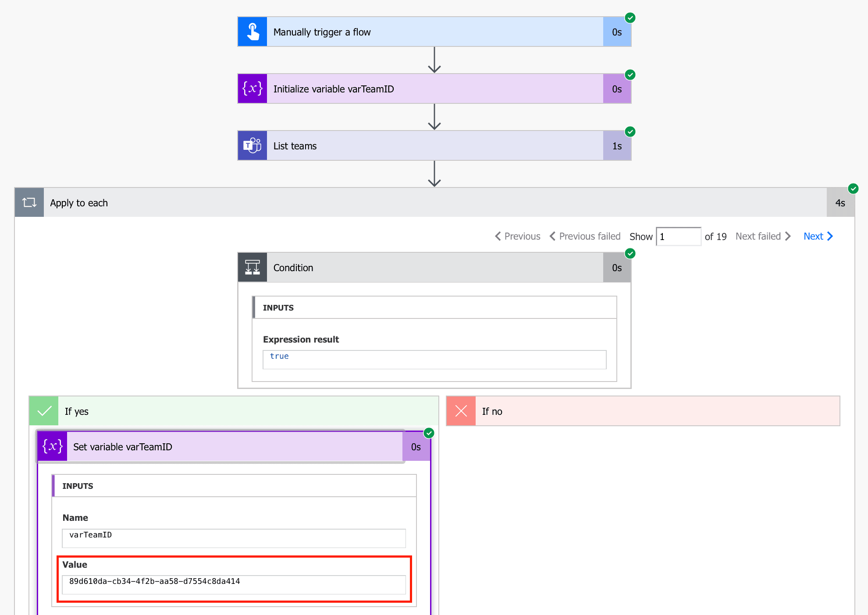This screenshot has height=615, width=868.
Task: Click the Apply to each loop icon
Action: pyautogui.click(x=29, y=202)
